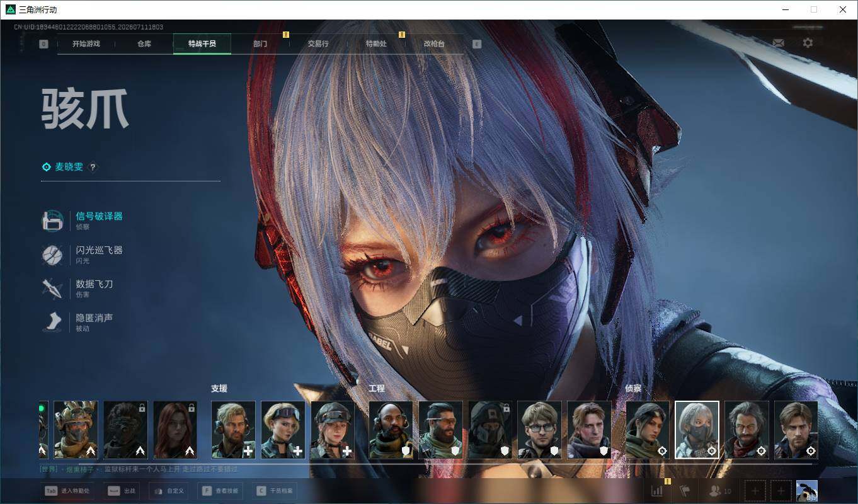The image size is (858, 504).
Task: Click the question mark next to 麦晓雯
Action: pyautogui.click(x=93, y=167)
